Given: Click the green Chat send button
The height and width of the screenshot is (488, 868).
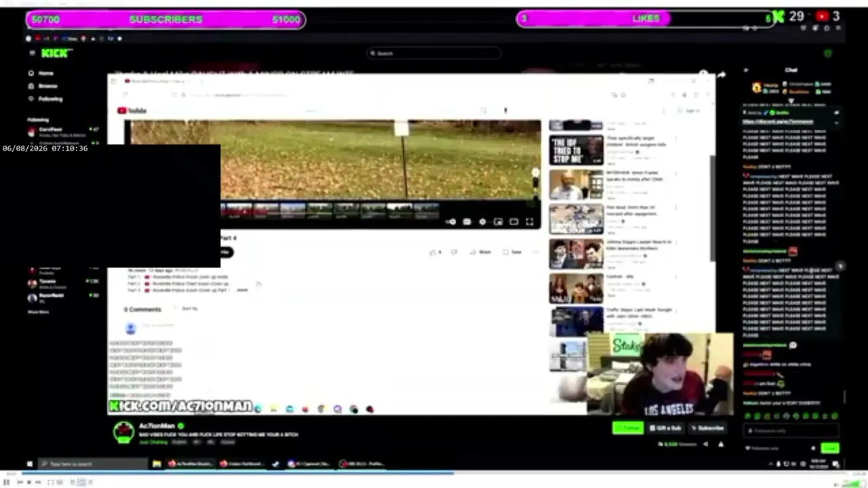Looking at the screenshot, I should [830, 448].
